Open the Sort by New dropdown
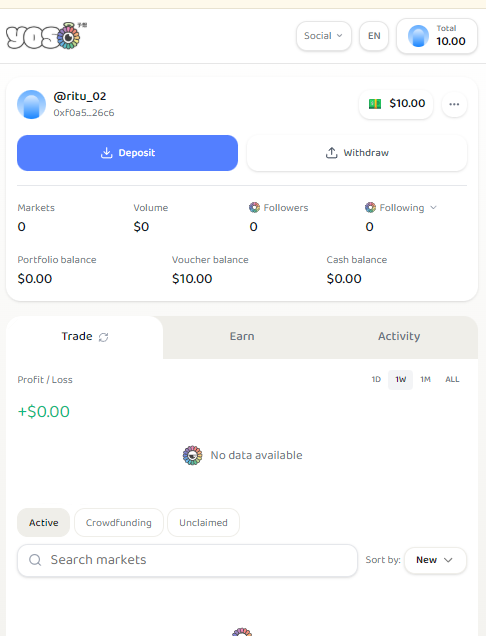The width and height of the screenshot is (486, 636). pyautogui.click(x=435, y=560)
